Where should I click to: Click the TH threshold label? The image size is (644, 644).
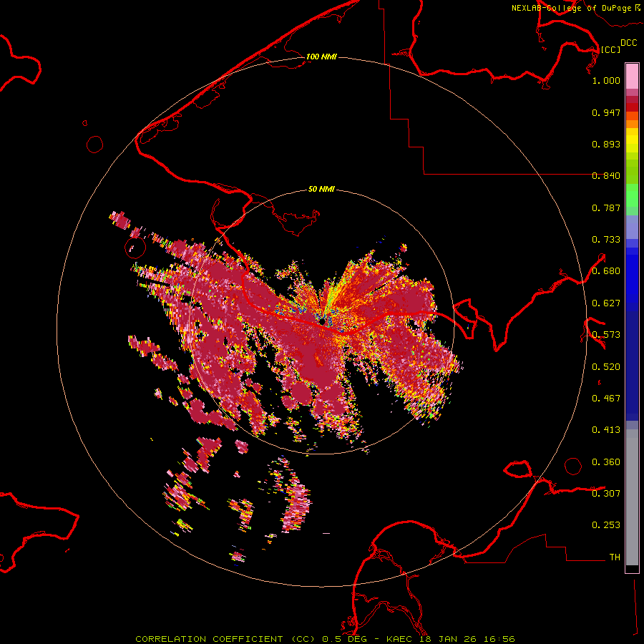615,557
